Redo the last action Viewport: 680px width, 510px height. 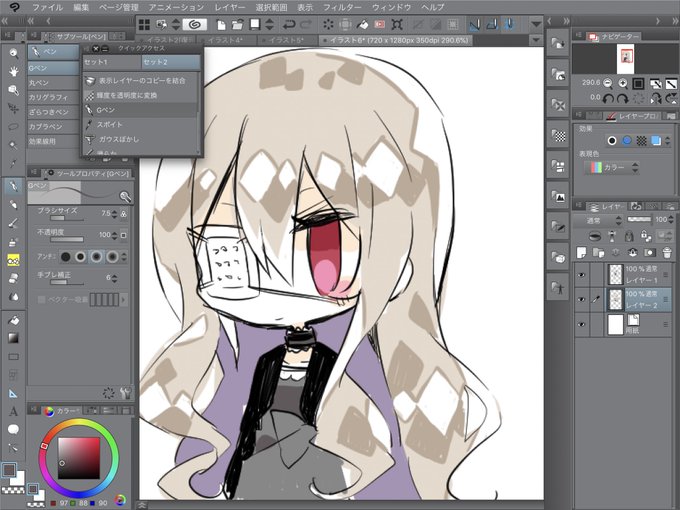306,24
